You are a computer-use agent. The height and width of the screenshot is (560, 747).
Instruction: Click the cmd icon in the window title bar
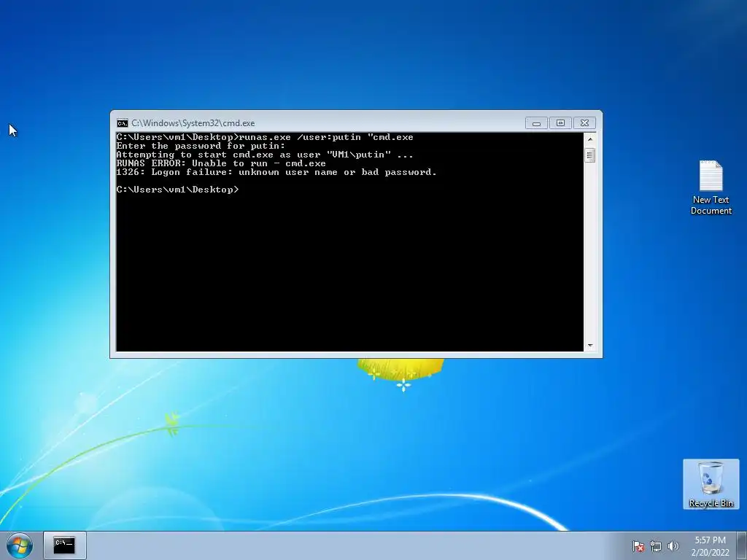[123, 123]
